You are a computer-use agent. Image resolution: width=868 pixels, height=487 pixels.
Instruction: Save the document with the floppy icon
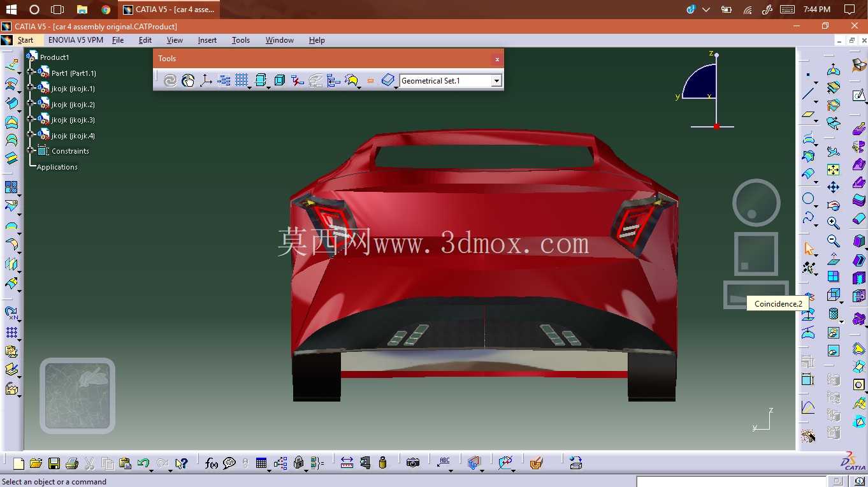[54, 463]
